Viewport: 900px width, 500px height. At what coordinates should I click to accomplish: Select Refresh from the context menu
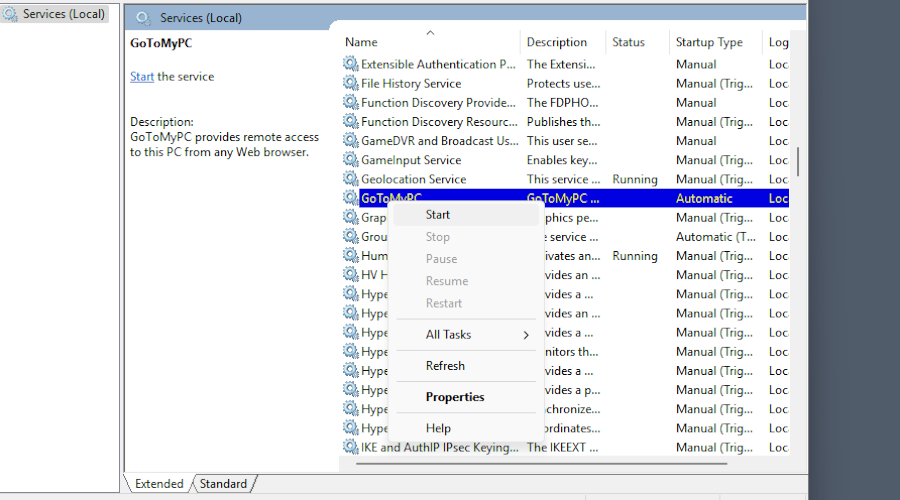[466, 366]
